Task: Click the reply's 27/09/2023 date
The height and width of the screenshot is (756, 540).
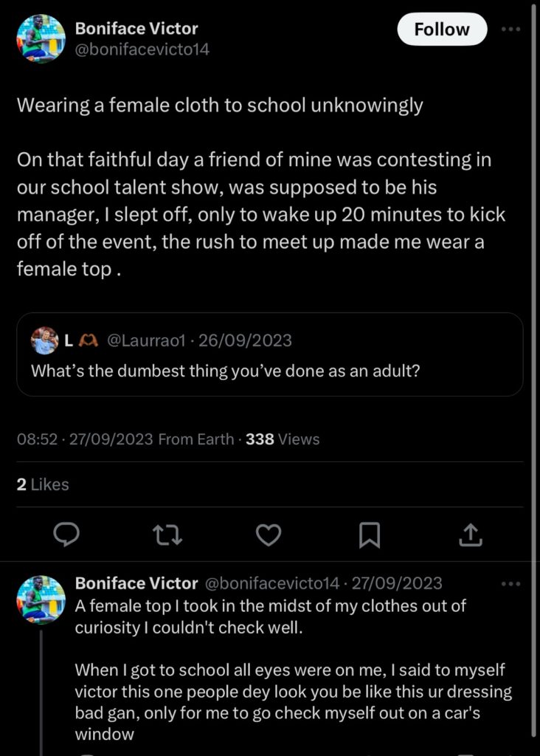Action: pyautogui.click(x=397, y=583)
